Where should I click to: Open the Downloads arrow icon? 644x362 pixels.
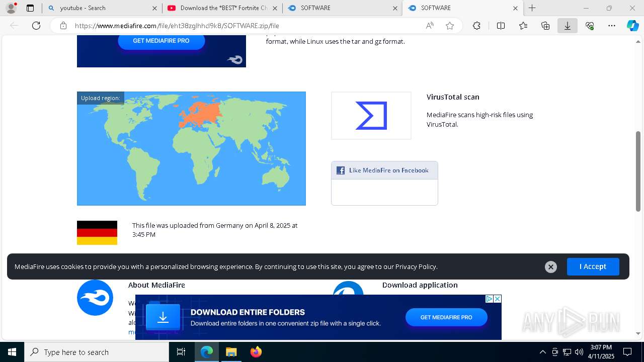tap(568, 26)
